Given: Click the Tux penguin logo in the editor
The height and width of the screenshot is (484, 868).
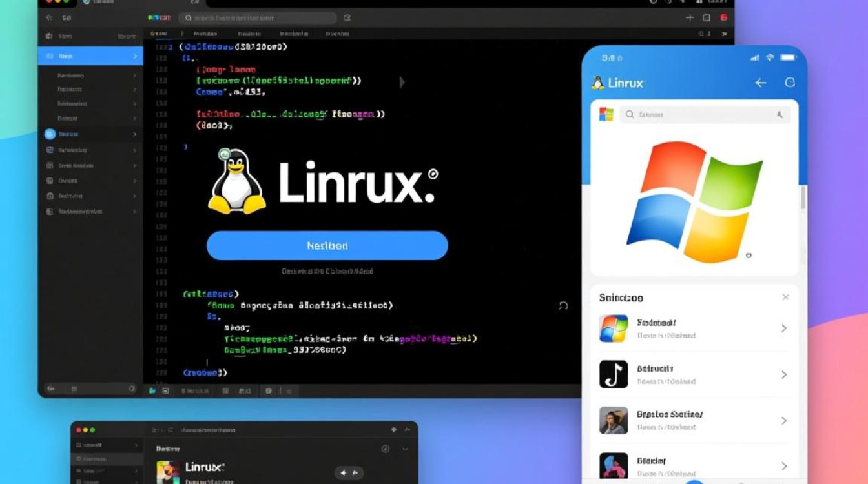Looking at the screenshot, I should pyautogui.click(x=237, y=183).
